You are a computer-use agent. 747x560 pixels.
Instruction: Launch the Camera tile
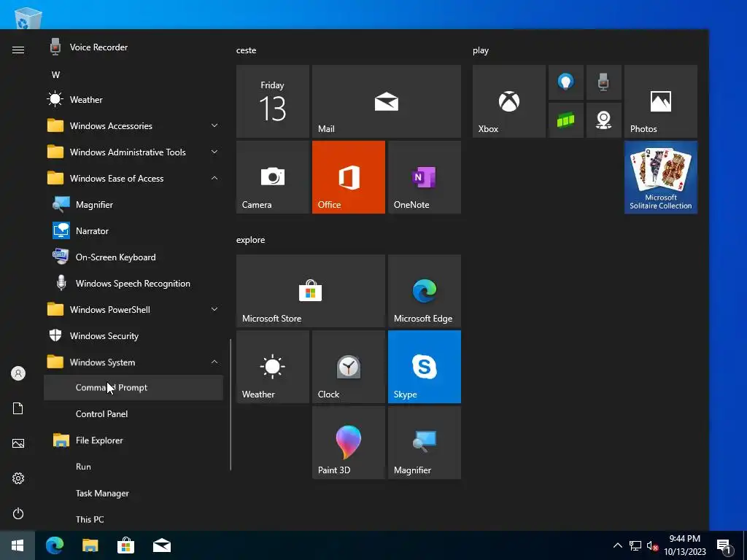pos(273,177)
